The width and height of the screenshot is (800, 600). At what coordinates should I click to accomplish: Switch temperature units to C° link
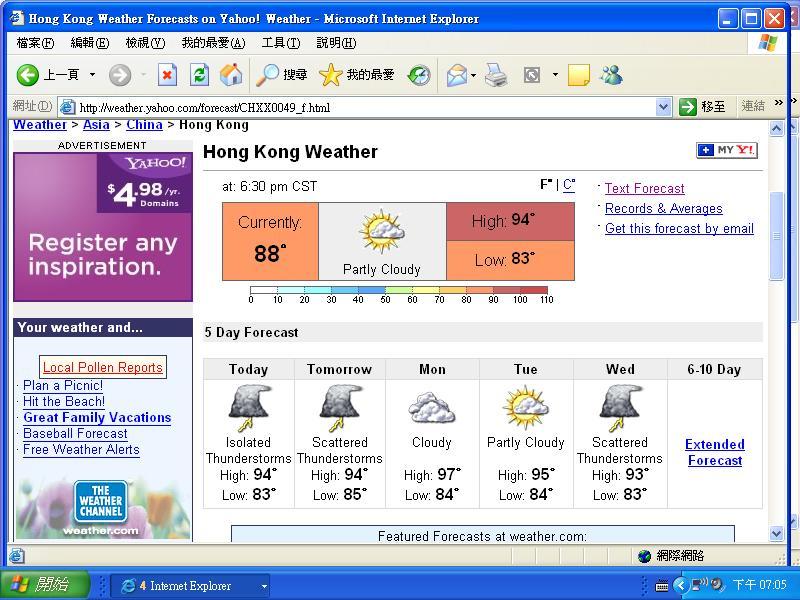[569, 185]
